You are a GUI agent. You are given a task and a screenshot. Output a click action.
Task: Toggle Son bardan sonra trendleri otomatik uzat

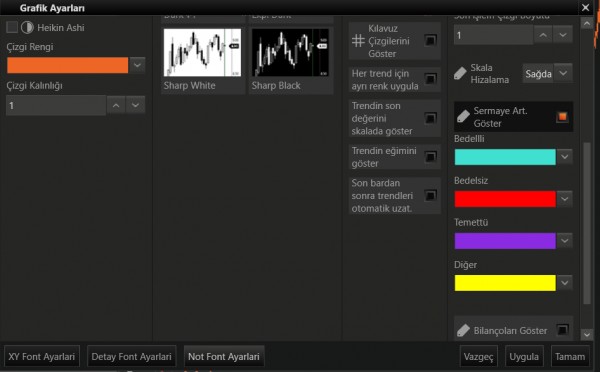click(x=430, y=196)
